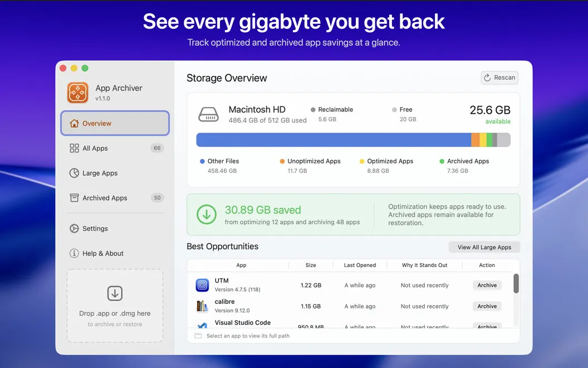Viewport: 588px width, 368px height.
Task: Click 'Not used recently' in the UTM row
Action: pyautogui.click(x=424, y=285)
